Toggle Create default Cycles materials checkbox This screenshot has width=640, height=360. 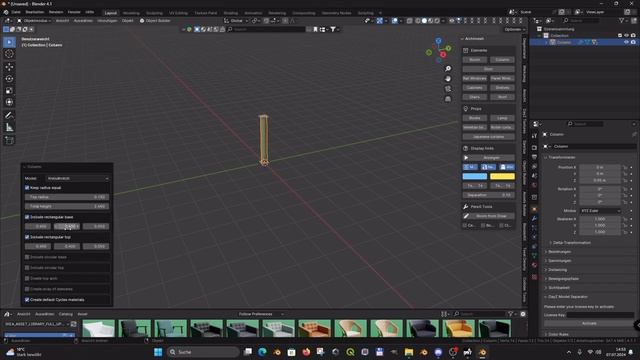(x=27, y=300)
